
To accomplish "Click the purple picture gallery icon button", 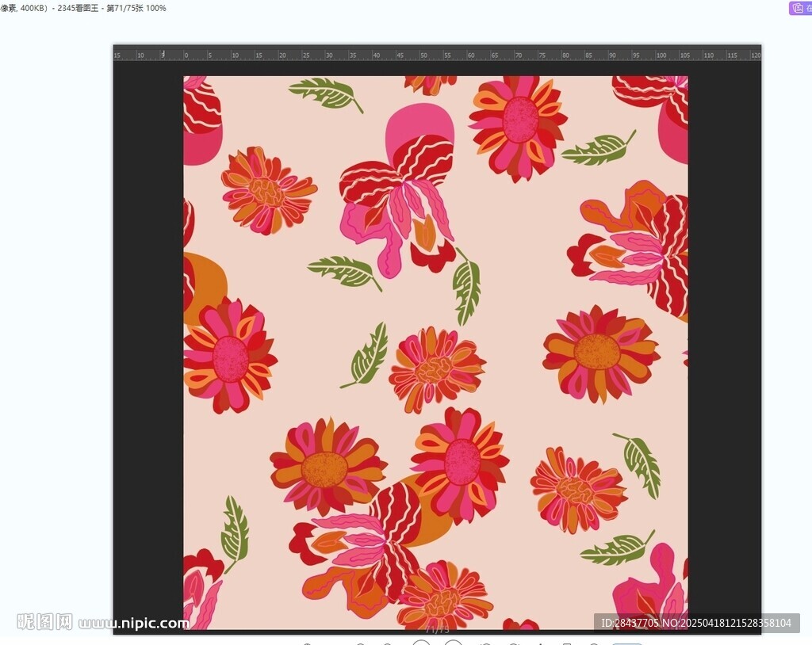I will [800, 8].
